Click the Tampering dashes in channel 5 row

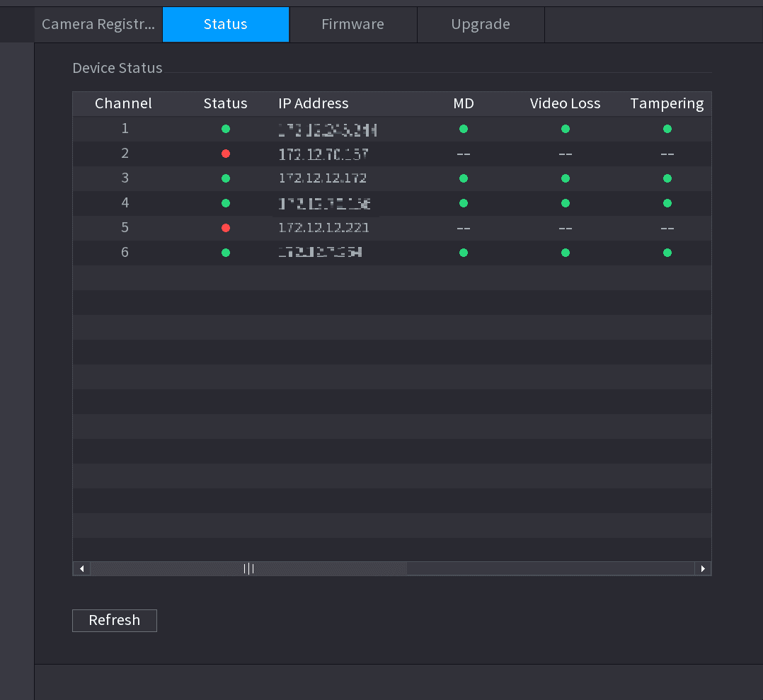point(667,228)
